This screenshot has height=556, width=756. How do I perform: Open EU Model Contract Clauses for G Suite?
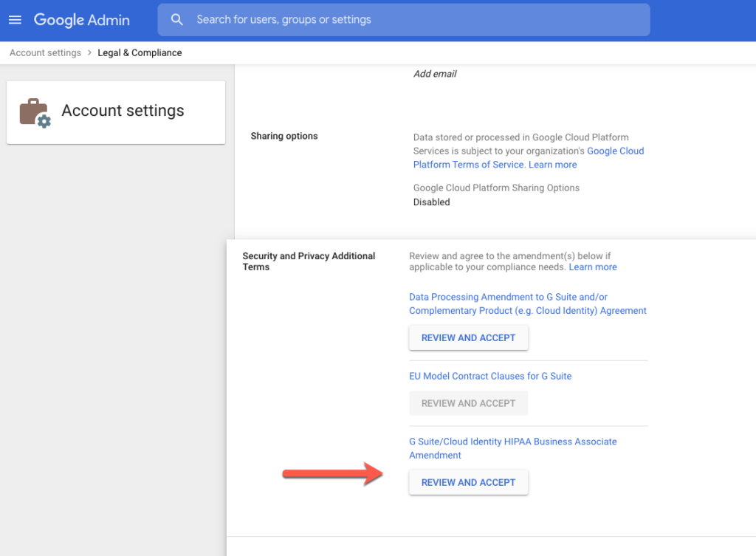(x=490, y=376)
